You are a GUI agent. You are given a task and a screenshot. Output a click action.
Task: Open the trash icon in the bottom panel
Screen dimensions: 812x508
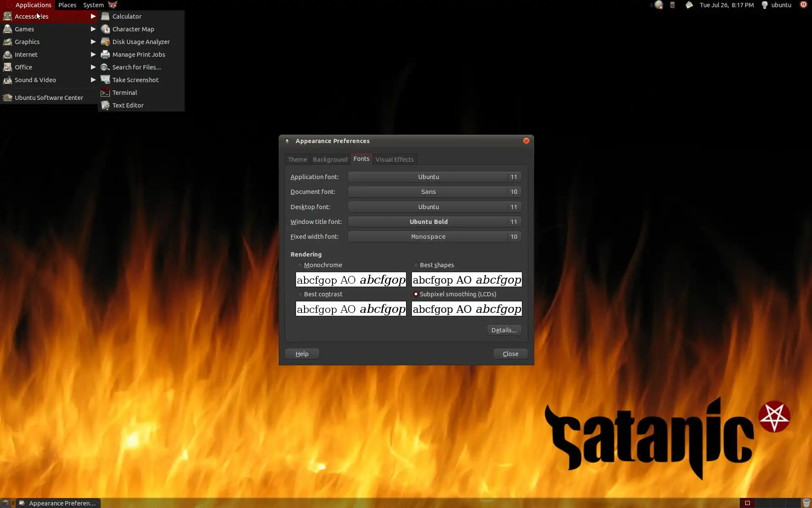click(806, 503)
